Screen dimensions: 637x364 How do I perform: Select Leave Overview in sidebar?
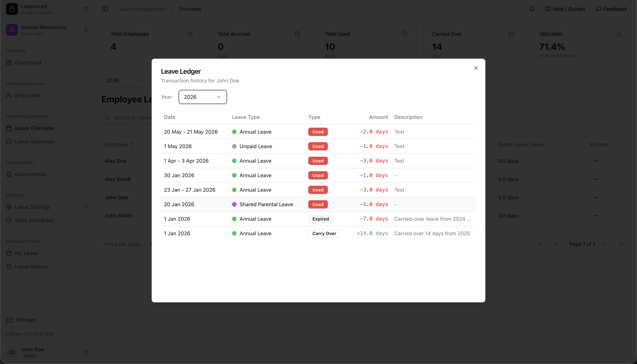tap(47, 128)
